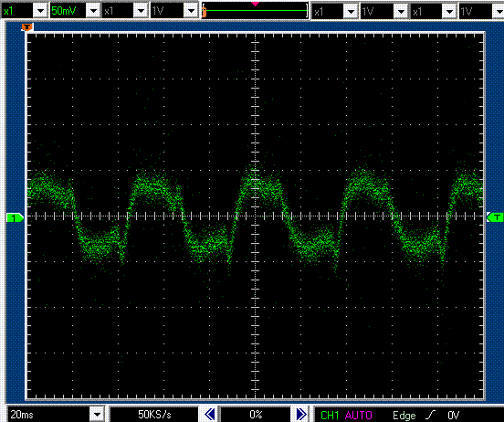The height and width of the screenshot is (422, 504).
Task: Click the 0% horizontal position field
Action: 256,415
